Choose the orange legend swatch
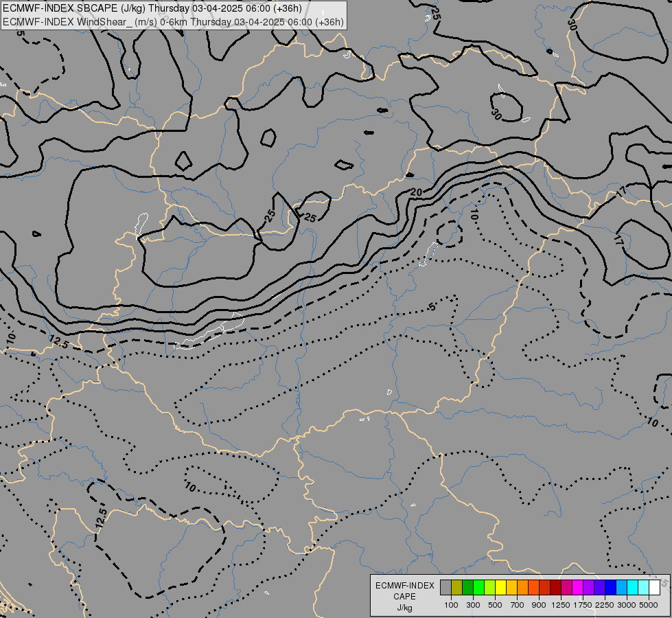 [x=523, y=588]
